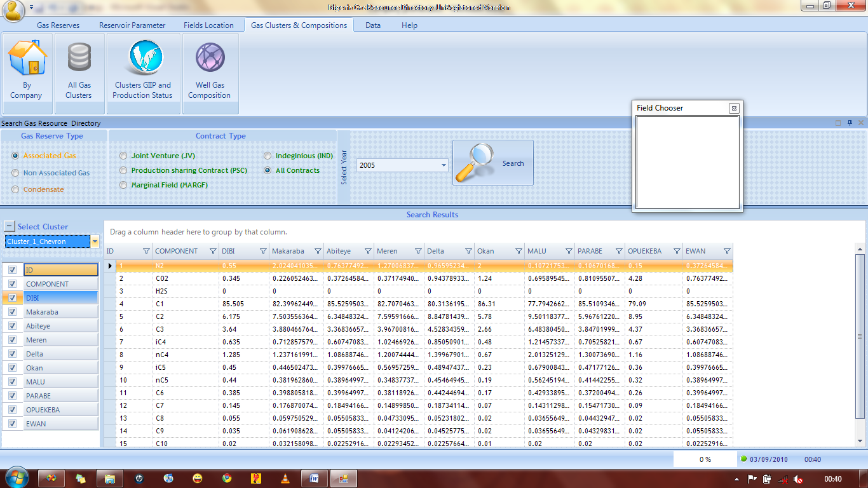Open Well Gas Composition icon
Image resolution: width=868 pixels, height=488 pixels.
tap(210, 73)
